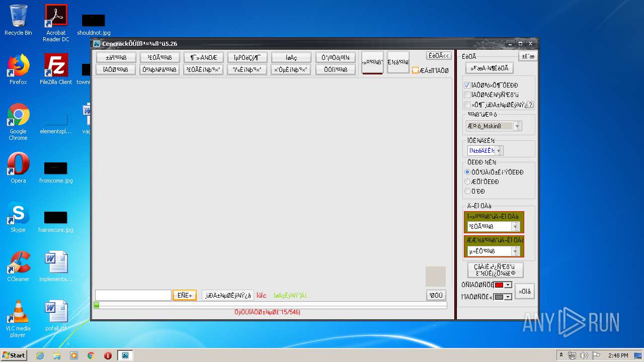Show hidden system tray icons arrow
The width and height of the screenshot is (644, 362).
tap(561, 355)
